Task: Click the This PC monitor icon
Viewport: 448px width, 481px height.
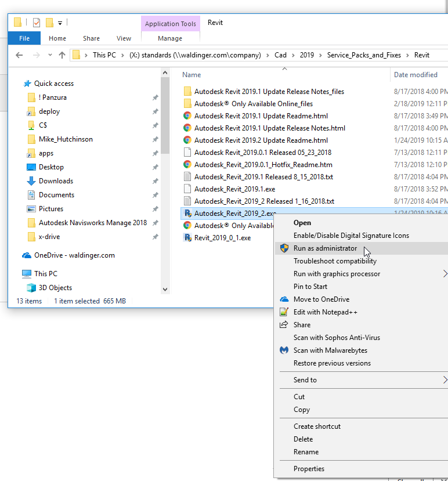Action: coord(27,274)
